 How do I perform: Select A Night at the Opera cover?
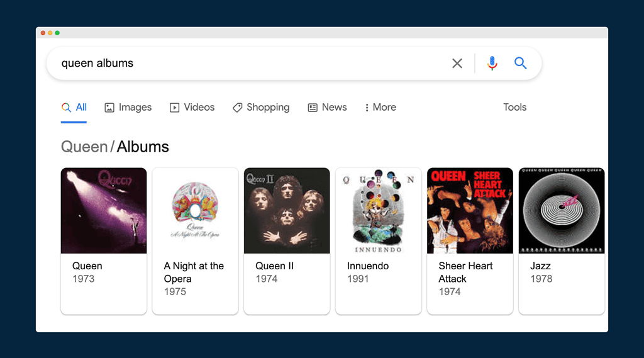point(195,211)
